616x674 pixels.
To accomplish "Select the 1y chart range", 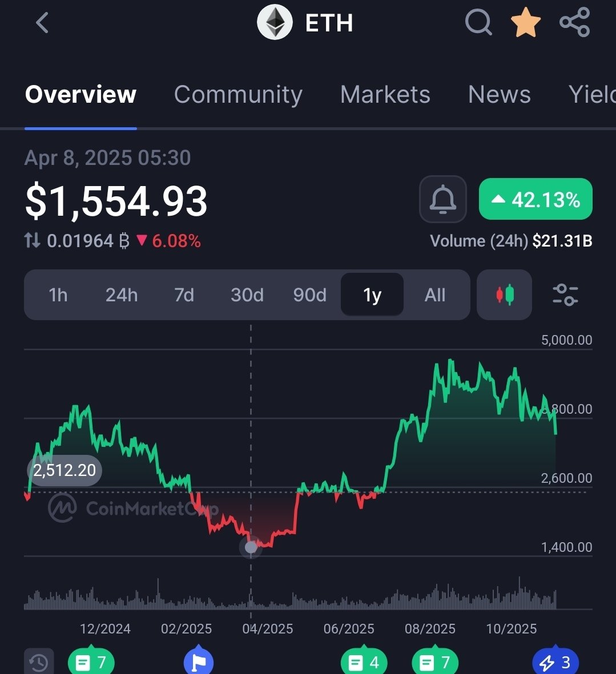I will 372,295.
